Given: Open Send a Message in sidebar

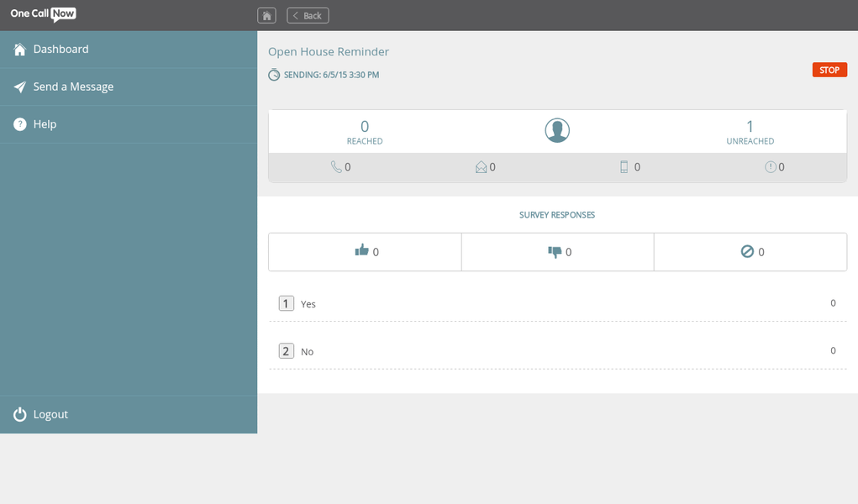Looking at the screenshot, I should (73, 87).
